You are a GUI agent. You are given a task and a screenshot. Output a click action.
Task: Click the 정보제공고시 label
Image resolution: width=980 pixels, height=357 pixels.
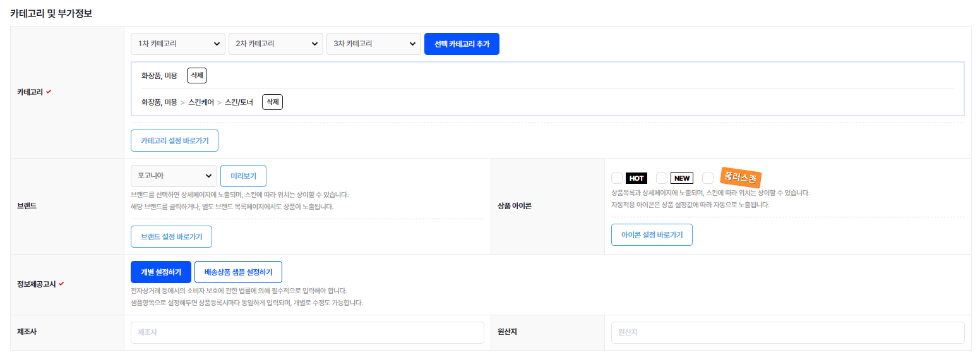point(36,284)
